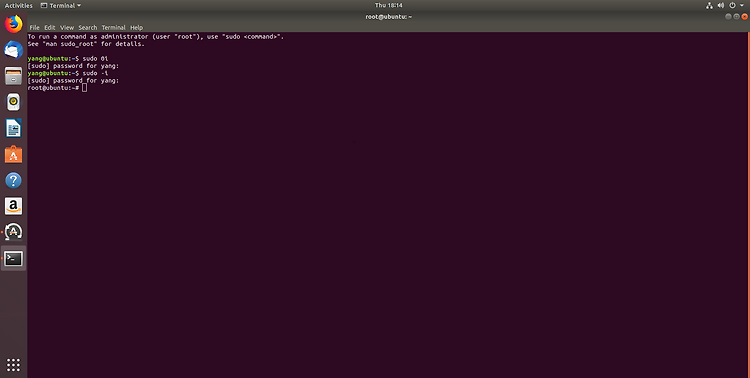
Task: Click the power icon in top bar
Action: (732, 5)
